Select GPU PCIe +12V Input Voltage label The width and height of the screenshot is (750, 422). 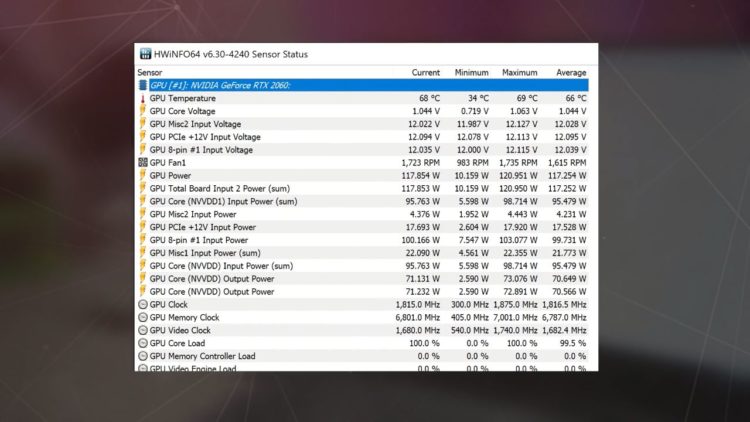(205, 137)
